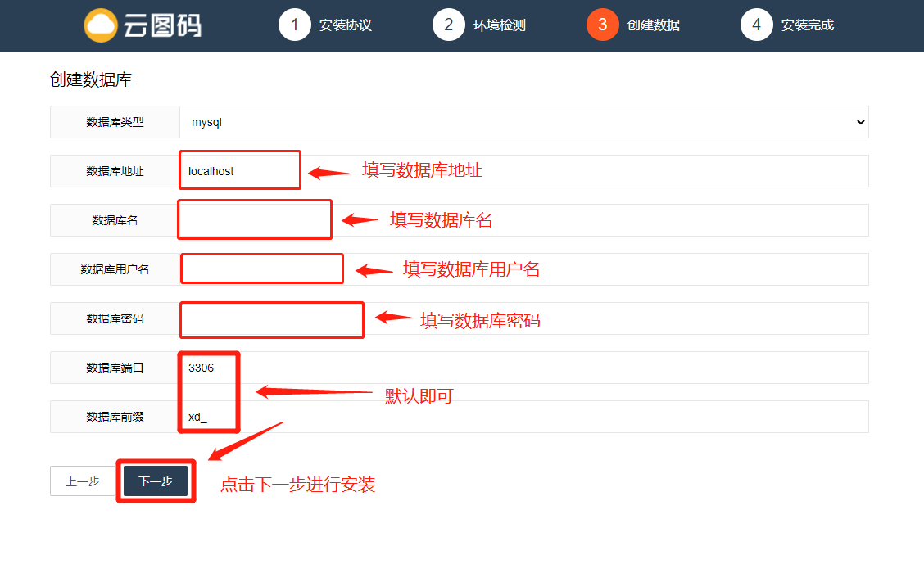Go to the 安装完成 step label
The width and height of the screenshot is (924, 578).
[808, 25]
